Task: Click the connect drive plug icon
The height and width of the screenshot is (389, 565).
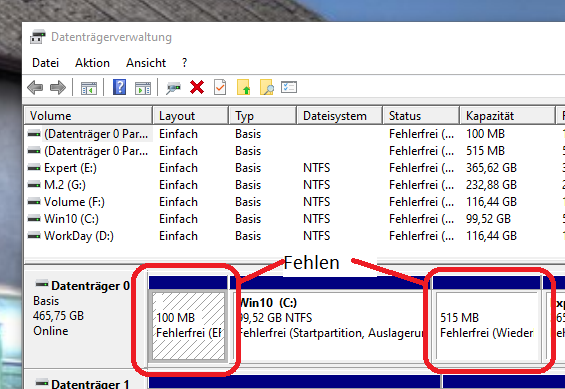Action: (x=173, y=88)
